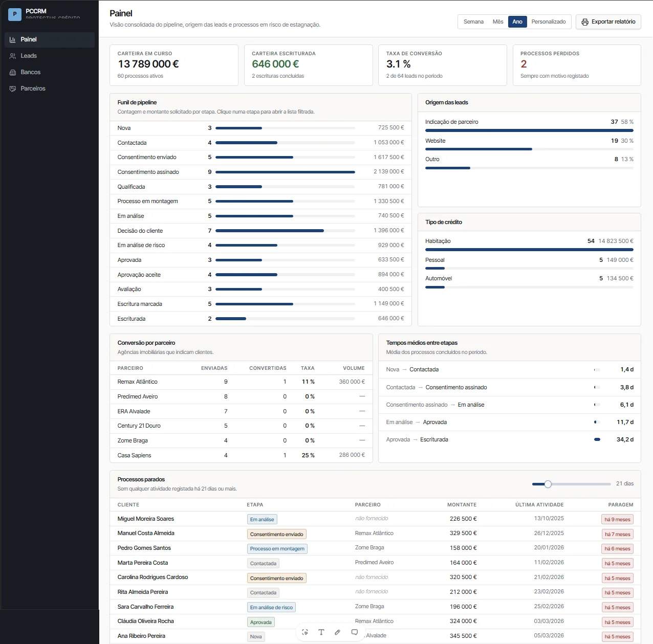
Task: Select the text tool in floating toolbar
Action: 321,632
